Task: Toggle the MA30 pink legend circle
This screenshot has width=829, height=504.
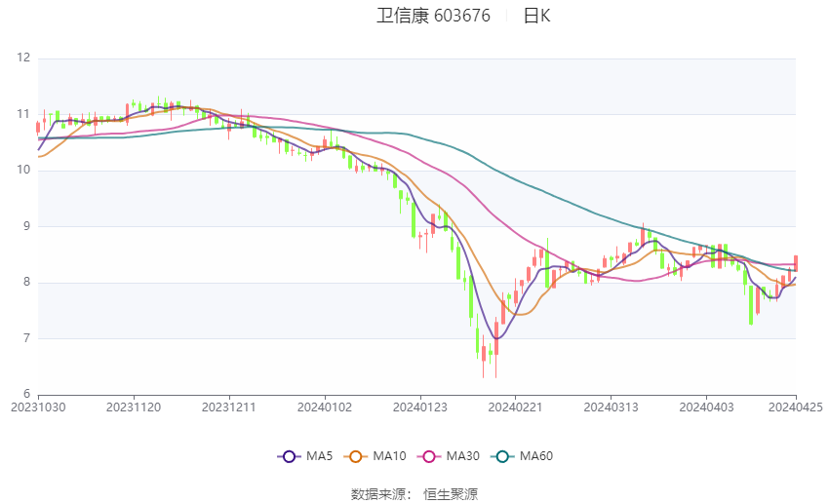Action: click(x=426, y=455)
